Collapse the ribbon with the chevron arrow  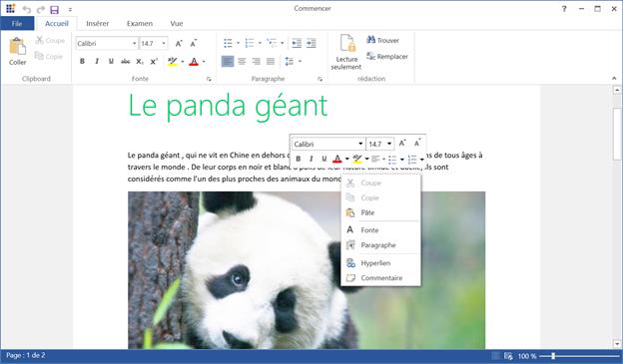click(x=614, y=79)
